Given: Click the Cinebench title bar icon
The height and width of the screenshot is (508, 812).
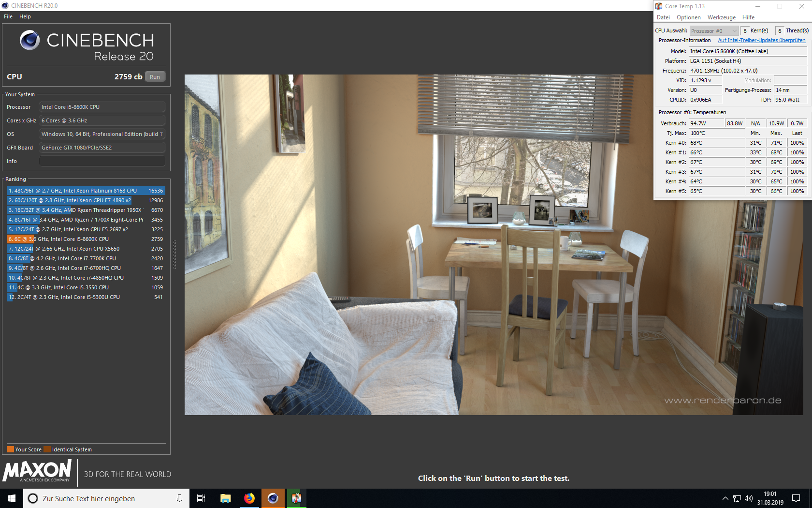Looking at the screenshot, I should point(5,6).
